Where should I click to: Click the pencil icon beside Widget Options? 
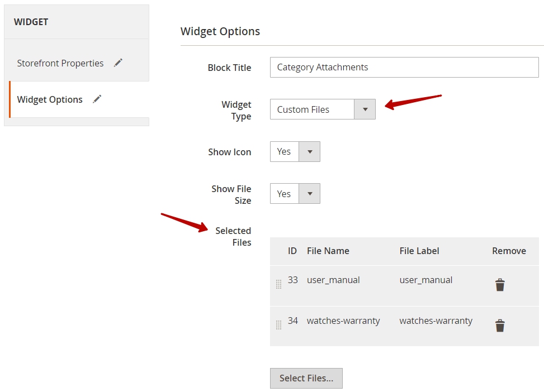coord(97,99)
